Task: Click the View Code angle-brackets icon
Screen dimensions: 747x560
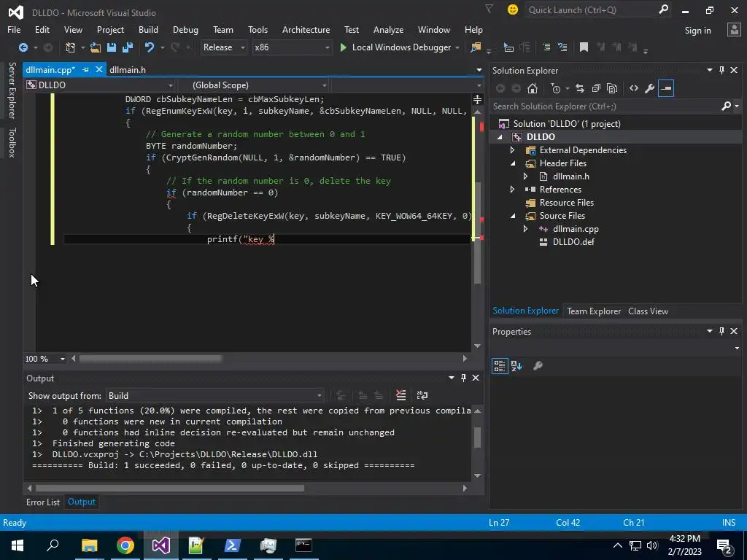Action: 634,88
